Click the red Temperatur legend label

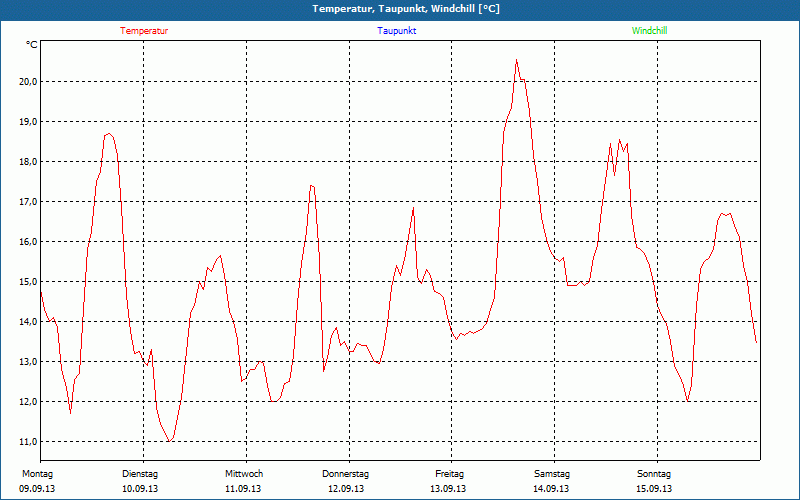click(x=144, y=31)
